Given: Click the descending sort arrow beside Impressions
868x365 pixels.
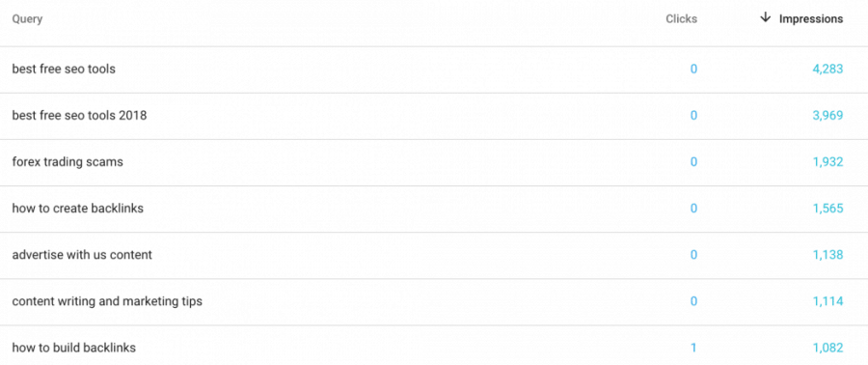Looking at the screenshot, I should click(x=765, y=17).
